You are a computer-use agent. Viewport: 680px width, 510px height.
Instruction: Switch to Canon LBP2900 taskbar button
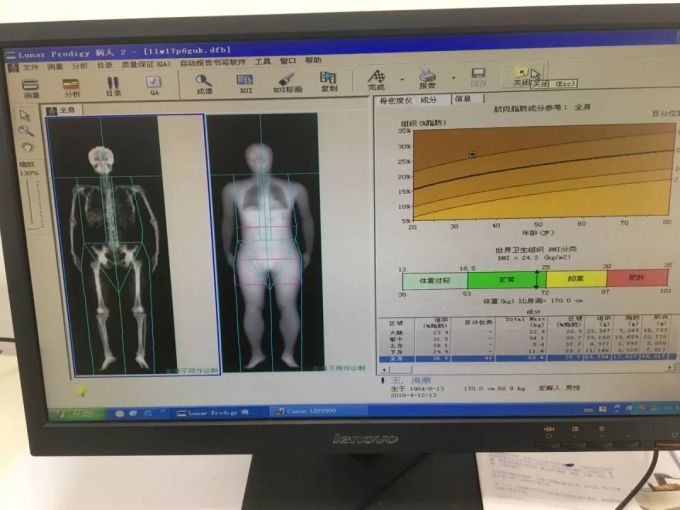pyautogui.click(x=319, y=411)
